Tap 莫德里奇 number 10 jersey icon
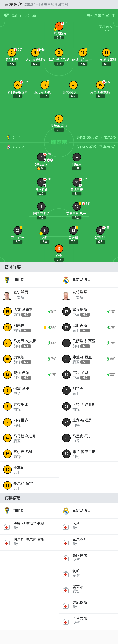118x644 pixels. pos(77,182)
